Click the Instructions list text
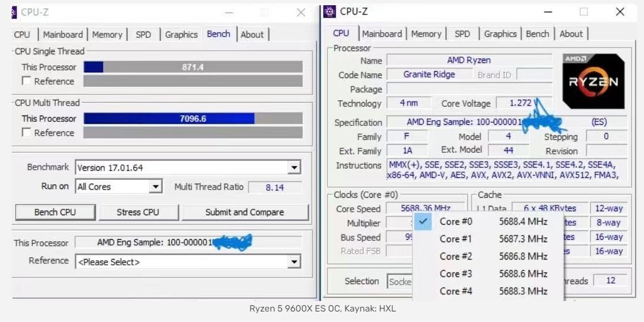The height and width of the screenshot is (322, 644). click(507, 170)
